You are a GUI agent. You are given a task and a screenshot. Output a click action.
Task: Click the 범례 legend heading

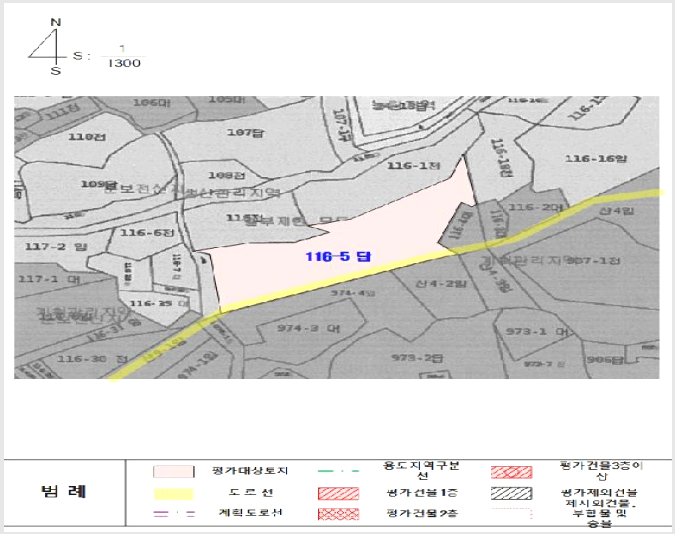64,491
